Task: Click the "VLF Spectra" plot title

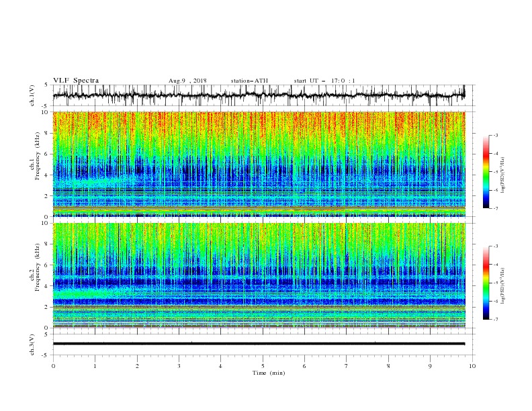Action: (76, 81)
